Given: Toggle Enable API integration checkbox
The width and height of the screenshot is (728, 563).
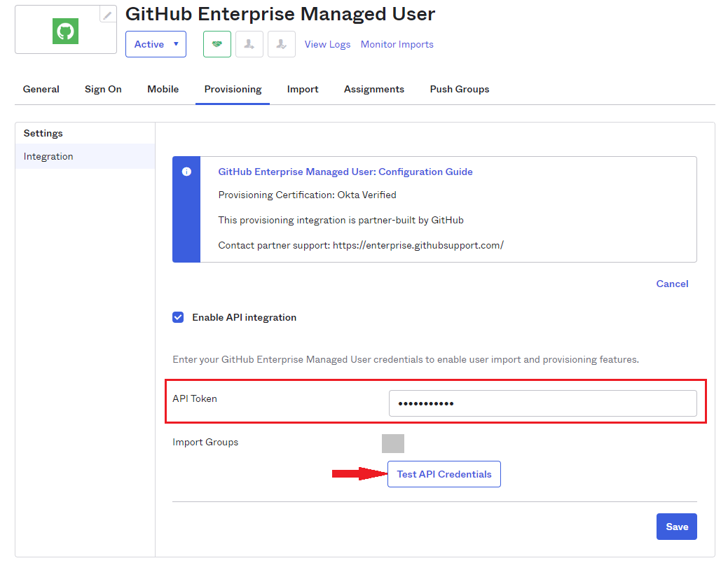Looking at the screenshot, I should pyautogui.click(x=178, y=317).
